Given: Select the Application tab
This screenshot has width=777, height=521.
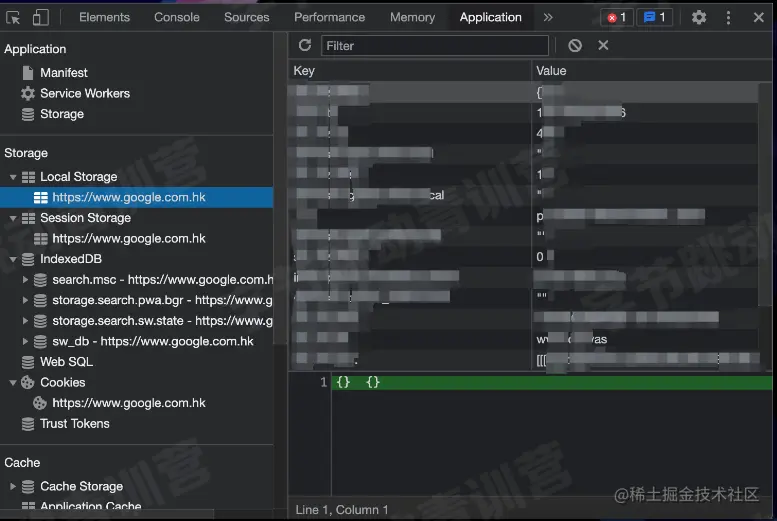Looking at the screenshot, I should pos(490,17).
